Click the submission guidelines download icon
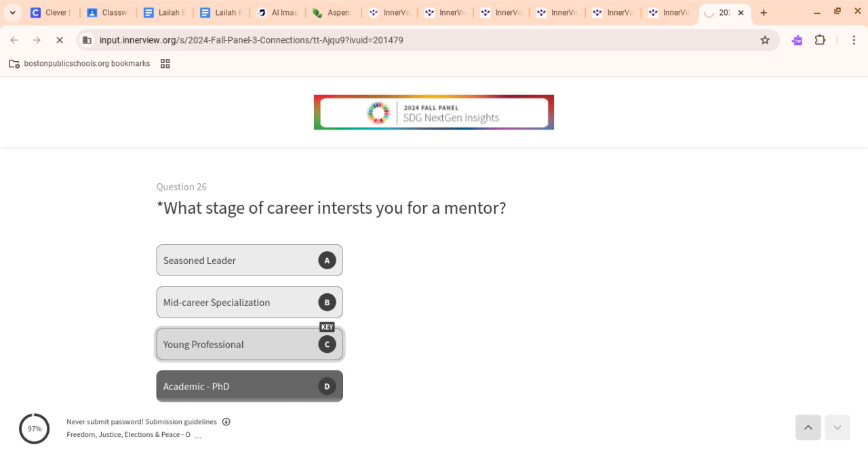The height and width of the screenshot is (458, 868). click(226, 422)
